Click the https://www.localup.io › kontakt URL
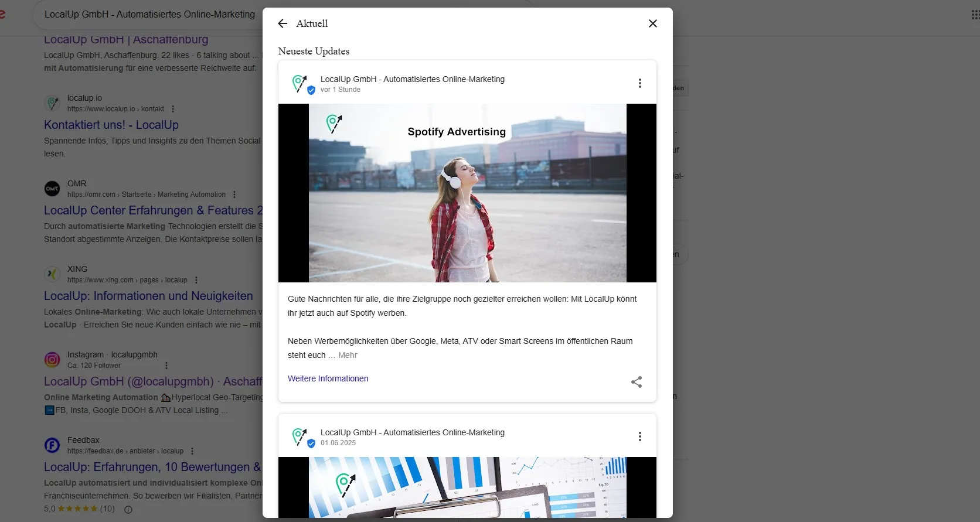The image size is (980, 522). (x=115, y=109)
